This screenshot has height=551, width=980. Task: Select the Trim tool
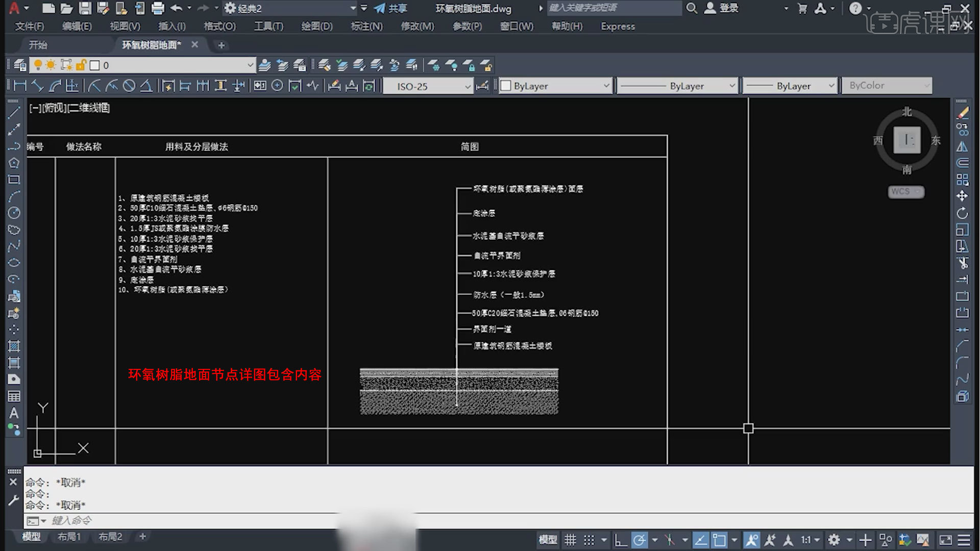coord(962,263)
